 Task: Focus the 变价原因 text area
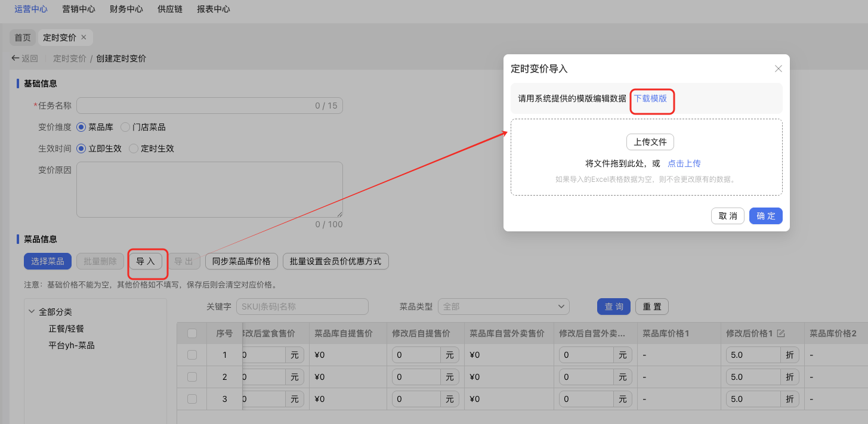(x=209, y=190)
